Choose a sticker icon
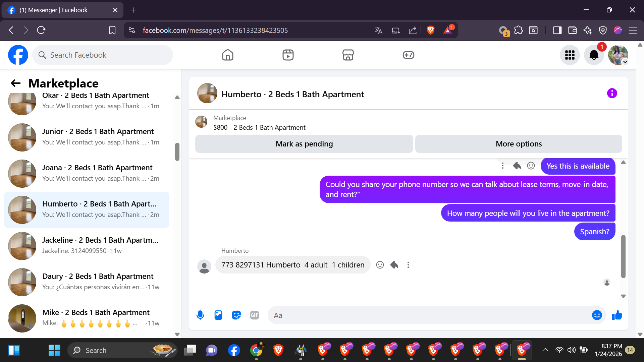The height and width of the screenshot is (362, 644). [x=236, y=315]
